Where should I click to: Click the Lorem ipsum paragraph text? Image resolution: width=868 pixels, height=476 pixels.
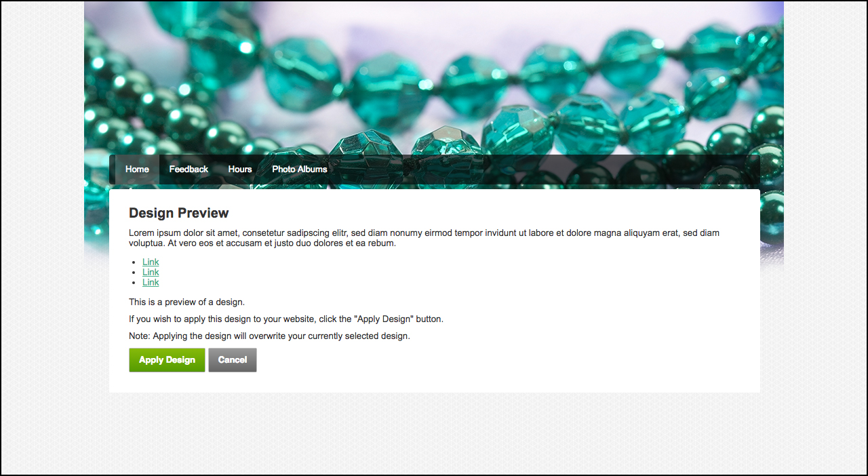(424, 238)
